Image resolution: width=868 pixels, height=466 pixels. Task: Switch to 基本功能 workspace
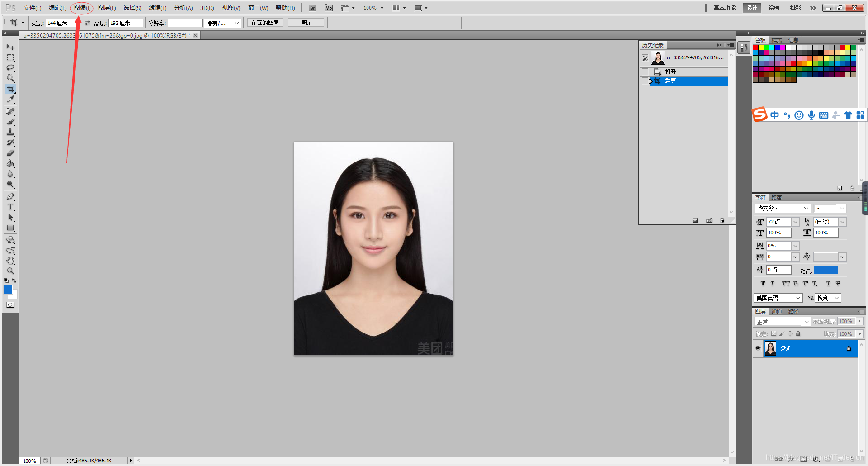(724, 8)
